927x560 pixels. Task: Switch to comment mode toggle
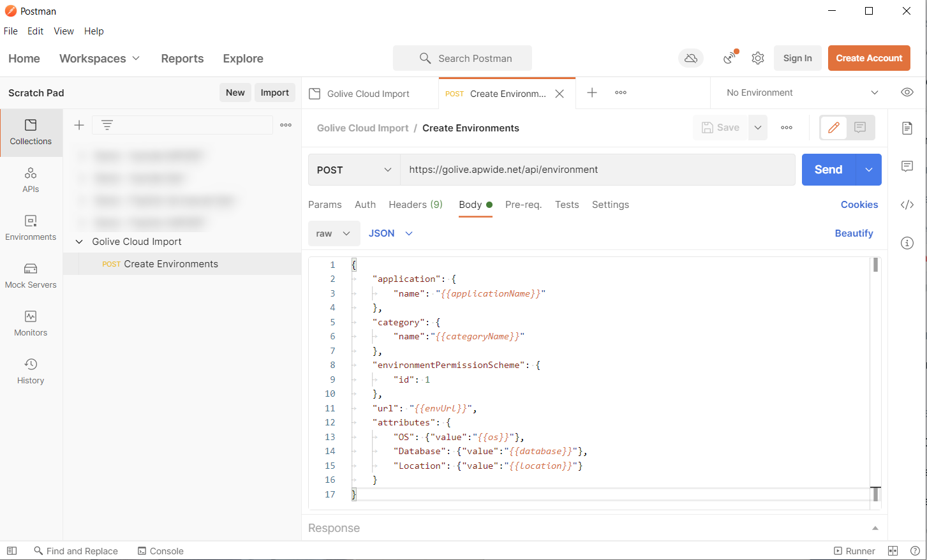860,128
